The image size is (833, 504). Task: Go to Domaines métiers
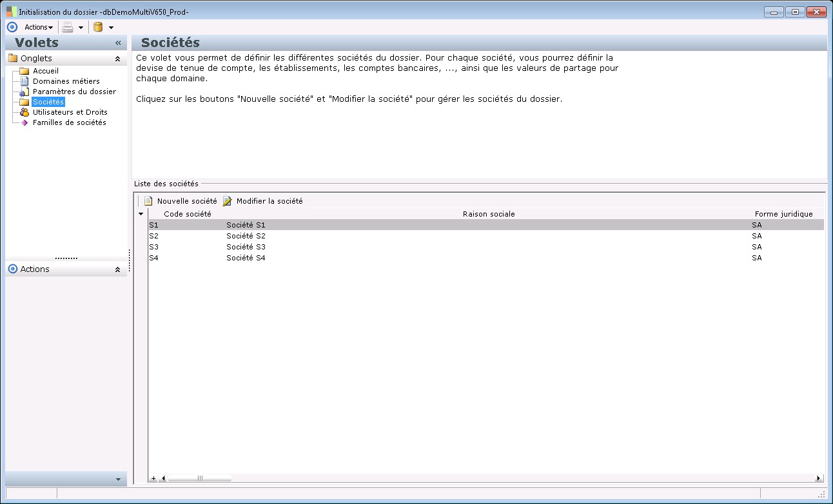(66, 81)
